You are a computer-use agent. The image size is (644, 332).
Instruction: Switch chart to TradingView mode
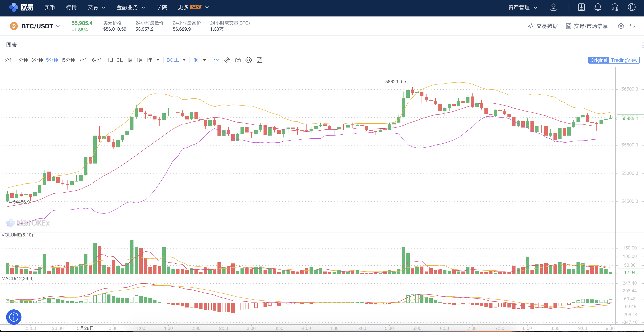coord(624,60)
